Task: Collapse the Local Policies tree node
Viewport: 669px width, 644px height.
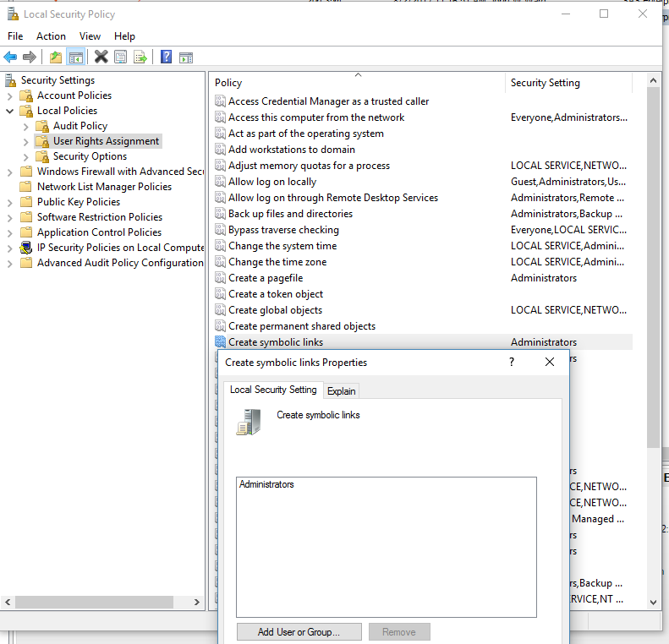Action: 10,111
